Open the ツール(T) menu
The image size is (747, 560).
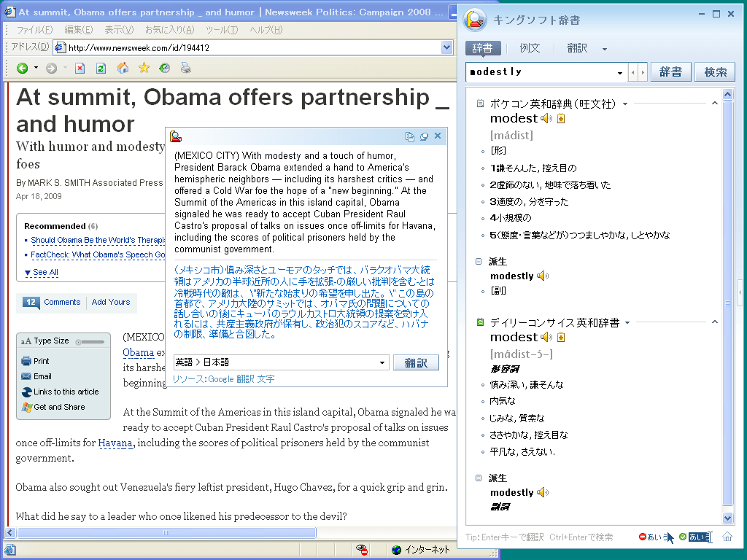222,29
